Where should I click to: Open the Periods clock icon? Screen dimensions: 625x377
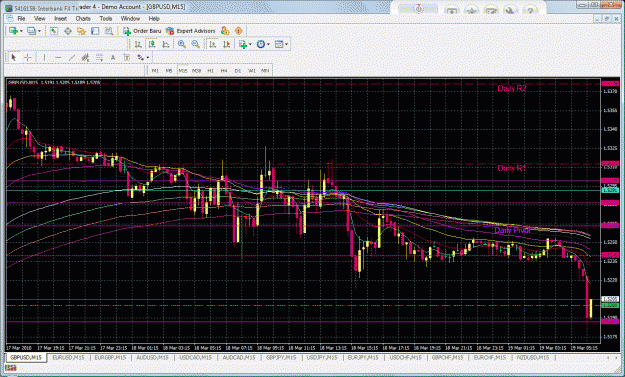261,44
